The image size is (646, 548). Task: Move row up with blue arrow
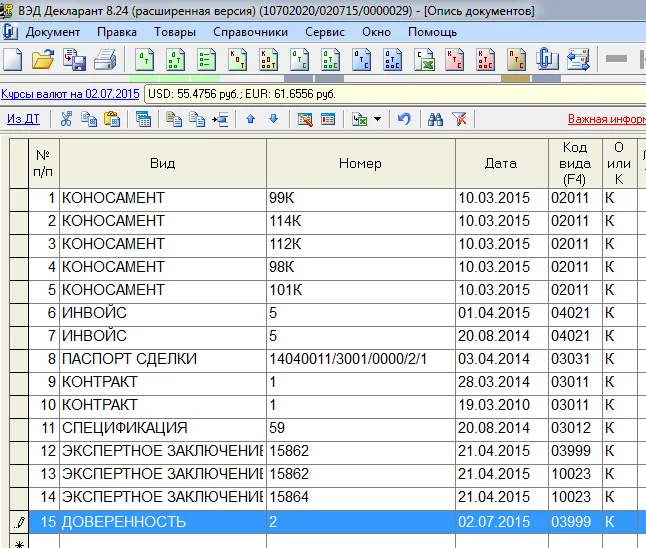(x=250, y=119)
